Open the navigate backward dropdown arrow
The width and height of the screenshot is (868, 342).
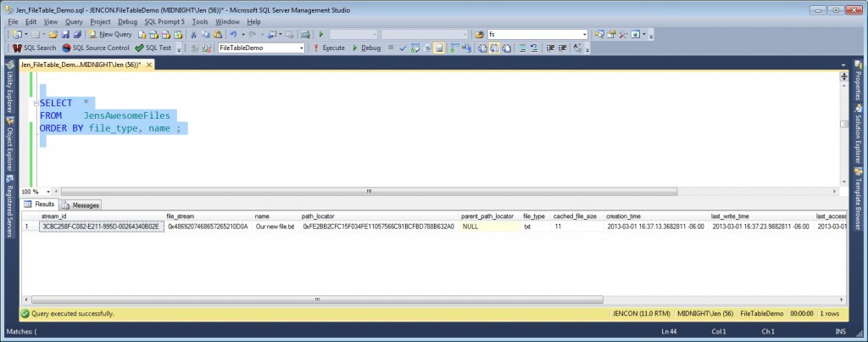[x=280, y=34]
